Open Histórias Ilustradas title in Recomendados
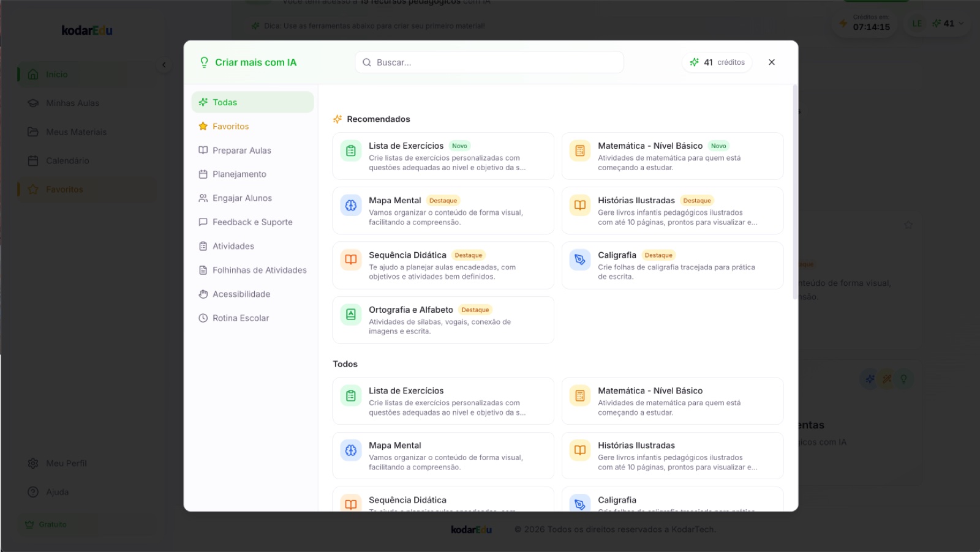 point(636,200)
